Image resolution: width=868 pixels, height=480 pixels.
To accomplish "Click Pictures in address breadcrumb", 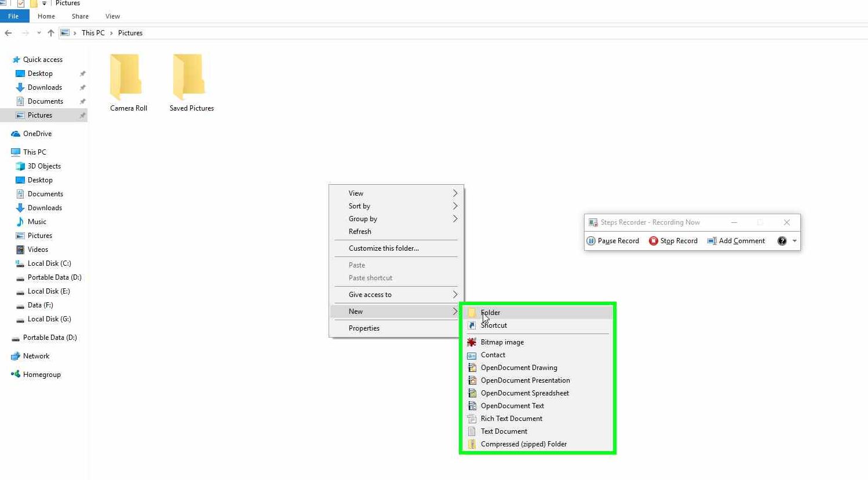I will click(130, 33).
